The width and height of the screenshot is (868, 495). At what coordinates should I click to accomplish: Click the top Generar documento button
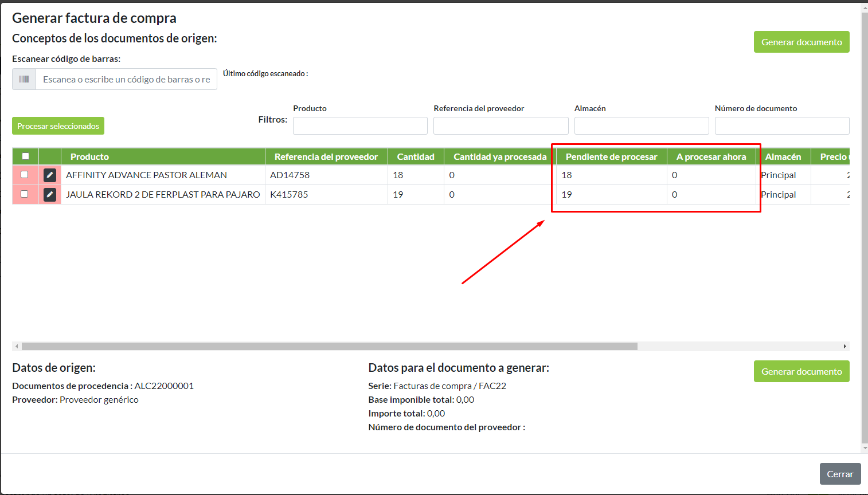click(x=801, y=42)
